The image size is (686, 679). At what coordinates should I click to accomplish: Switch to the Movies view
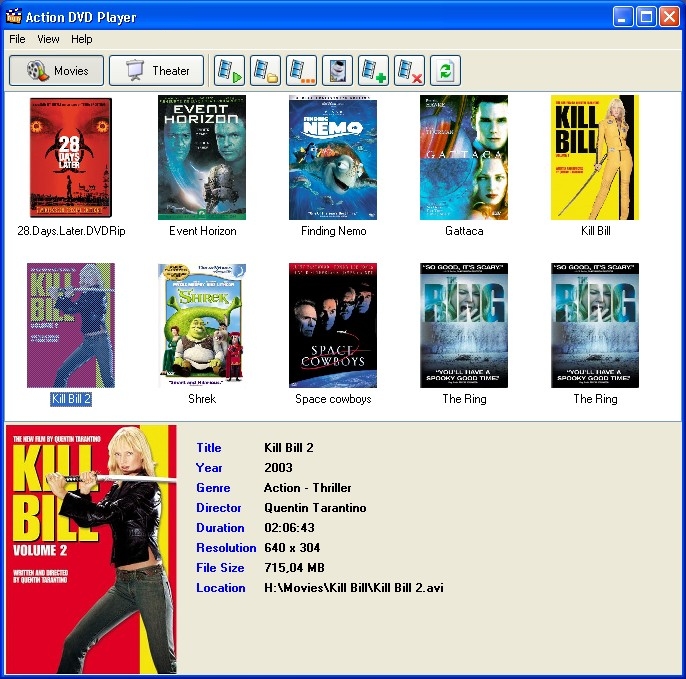point(56,70)
